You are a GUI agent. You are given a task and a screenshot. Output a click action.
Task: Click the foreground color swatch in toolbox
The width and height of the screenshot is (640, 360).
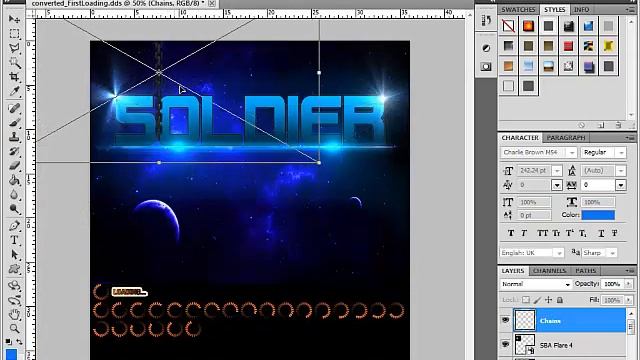tap(12, 354)
